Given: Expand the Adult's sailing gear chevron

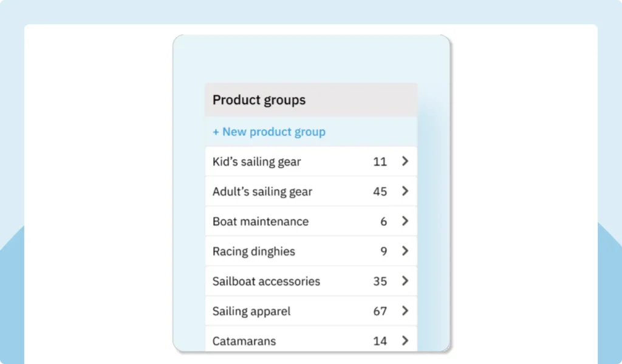Looking at the screenshot, I should point(405,191).
